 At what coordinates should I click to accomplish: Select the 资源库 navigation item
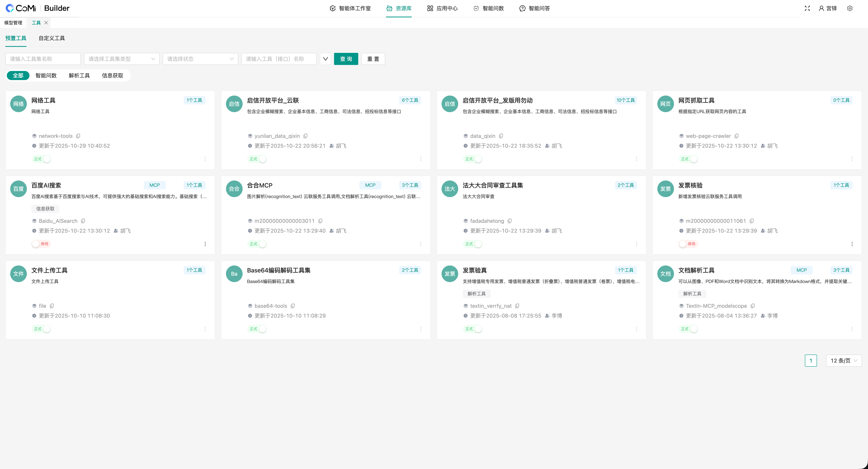[399, 8]
